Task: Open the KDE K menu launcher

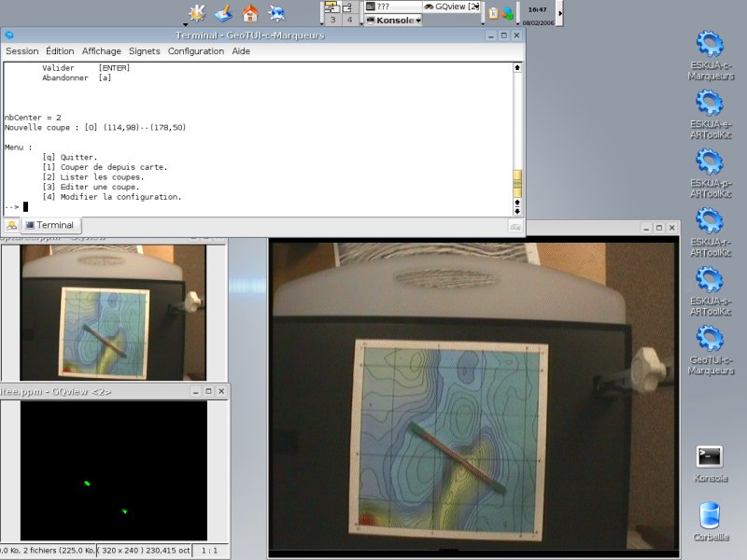Action: 196,13
